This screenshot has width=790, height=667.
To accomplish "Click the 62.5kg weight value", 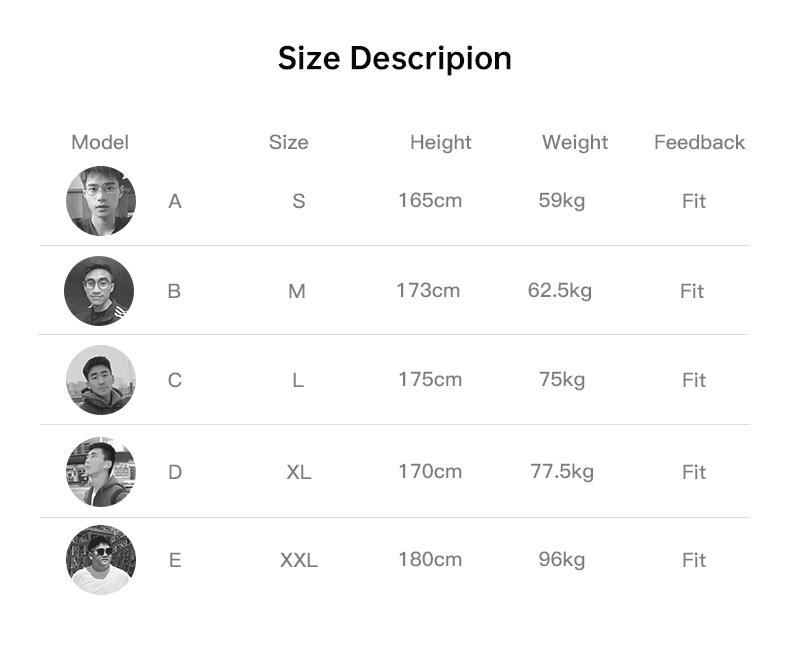I will tap(560, 290).
